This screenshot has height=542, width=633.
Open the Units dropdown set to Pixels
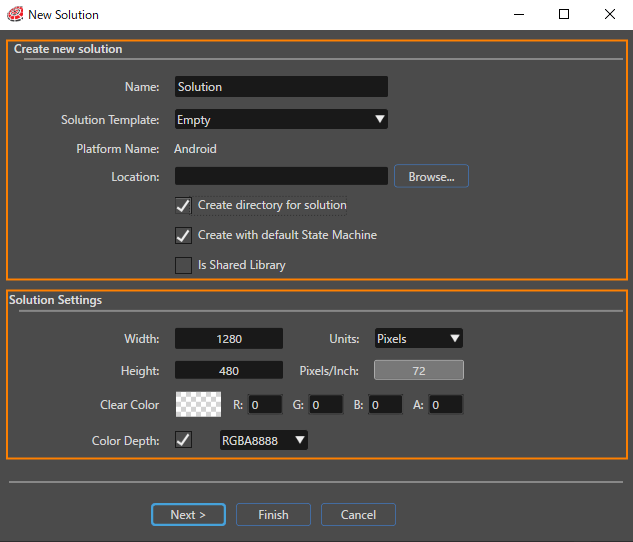(419, 338)
